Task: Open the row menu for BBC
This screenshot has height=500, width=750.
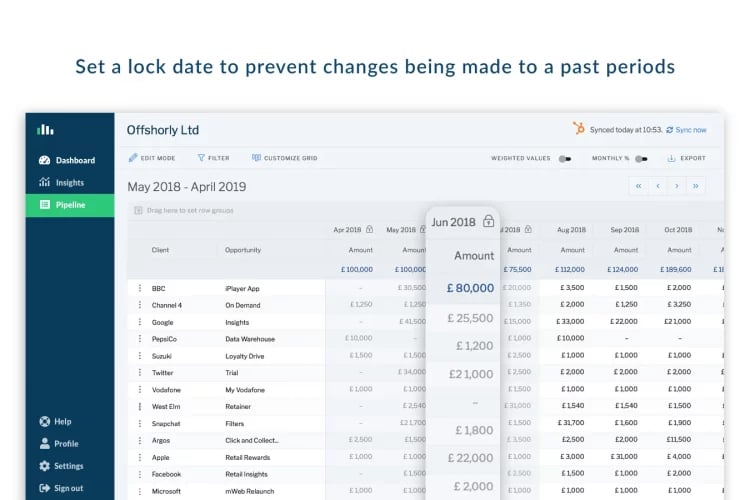Action: click(140, 288)
